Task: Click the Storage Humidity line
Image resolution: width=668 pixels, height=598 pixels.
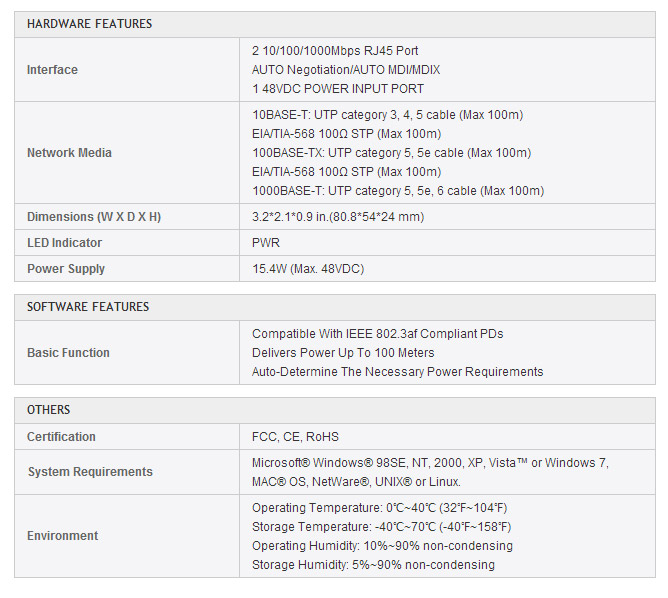Action: (x=373, y=565)
